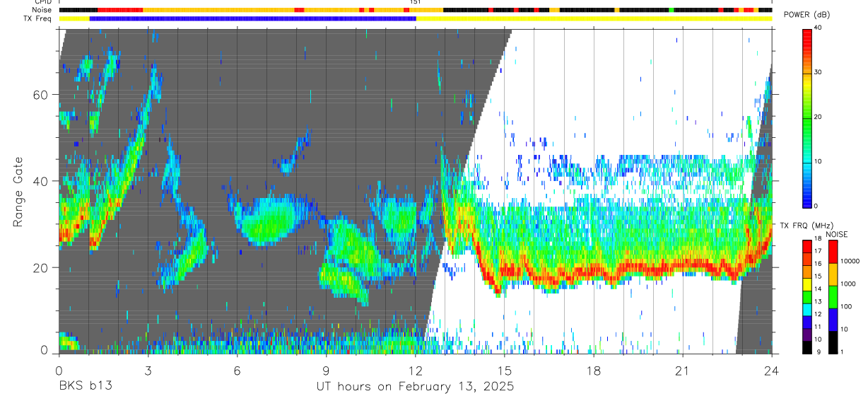Select the green 100–1000 swatch in the NOISE legend
The width and height of the screenshot is (868, 401).
pos(833,297)
